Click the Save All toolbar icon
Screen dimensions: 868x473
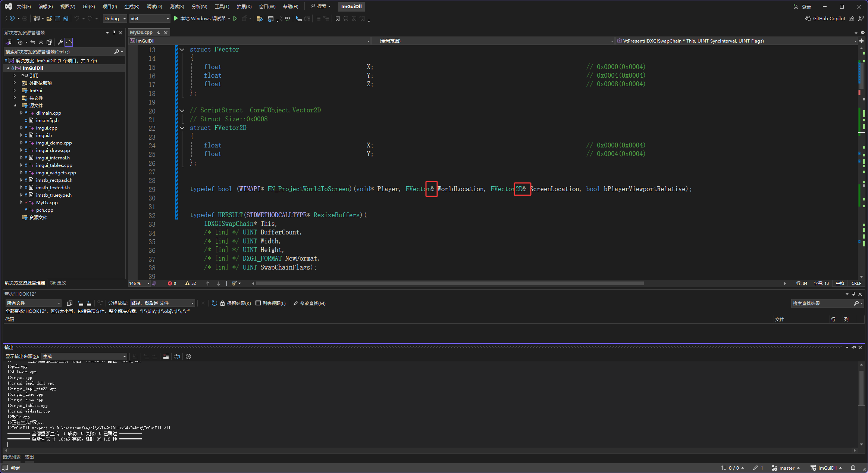click(x=66, y=19)
